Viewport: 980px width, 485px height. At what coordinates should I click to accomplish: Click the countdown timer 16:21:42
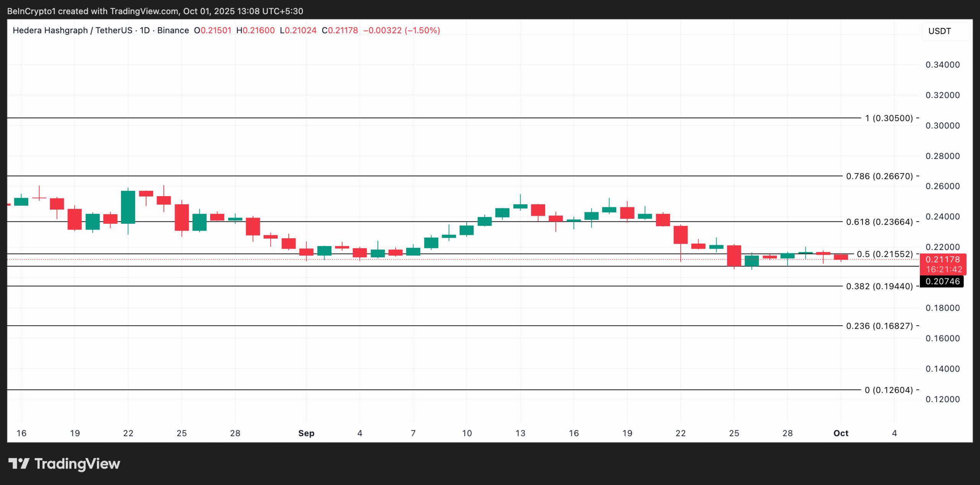pyautogui.click(x=944, y=269)
